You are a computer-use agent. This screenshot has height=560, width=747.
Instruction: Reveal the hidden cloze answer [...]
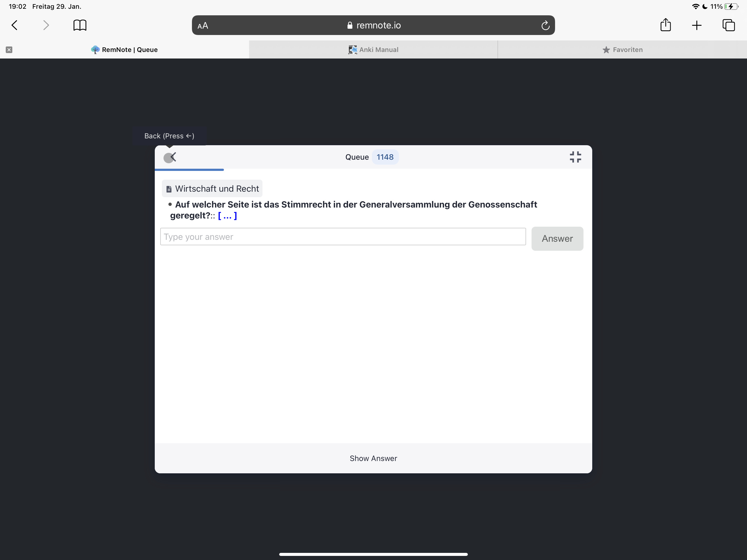(227, 216)
